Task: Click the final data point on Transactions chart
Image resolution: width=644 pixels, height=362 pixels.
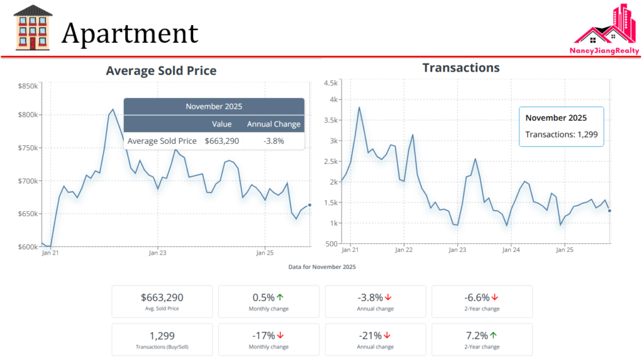Action: (x=609, y=211)
